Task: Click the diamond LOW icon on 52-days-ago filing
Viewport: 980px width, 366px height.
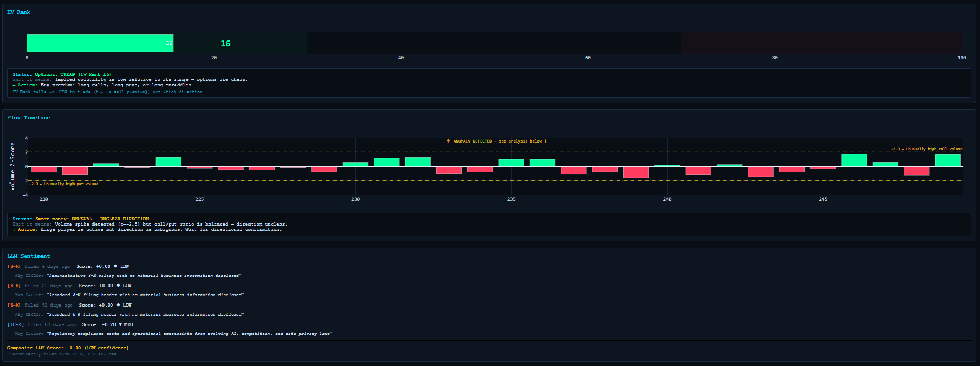Action: pos(118,305)
